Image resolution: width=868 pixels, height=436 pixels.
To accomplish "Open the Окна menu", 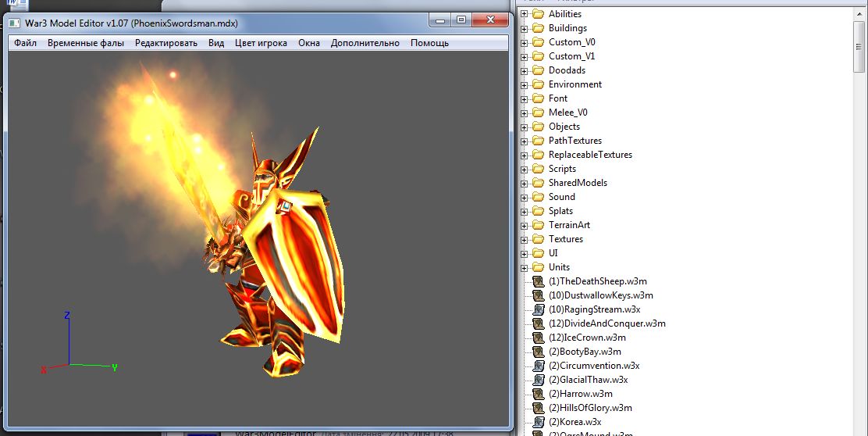I will point(309,43).
